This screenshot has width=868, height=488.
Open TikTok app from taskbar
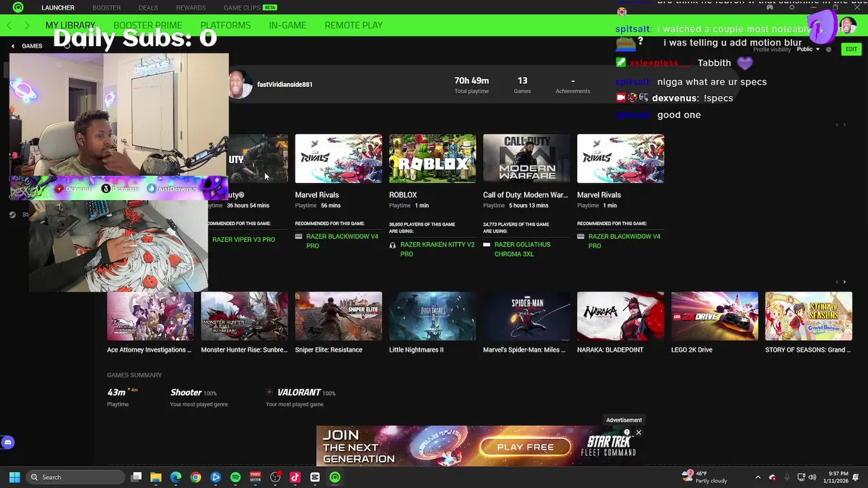point(295,477)
